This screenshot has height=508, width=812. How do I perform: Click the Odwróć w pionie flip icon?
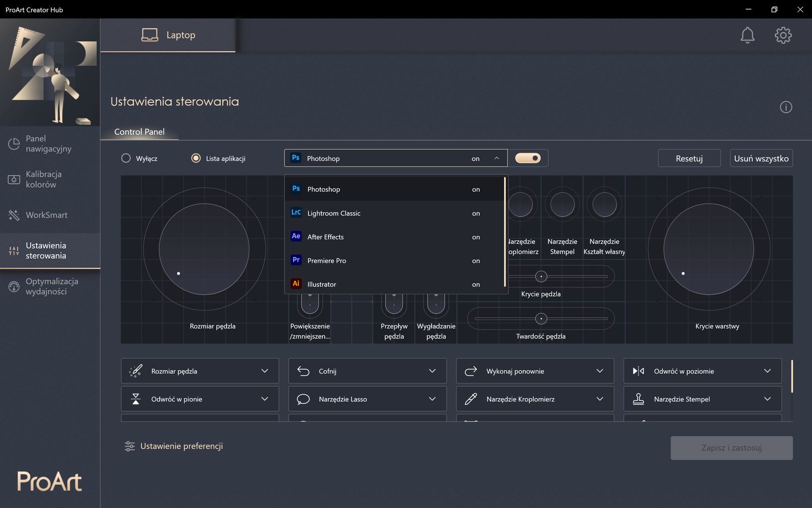coord(136,399)
